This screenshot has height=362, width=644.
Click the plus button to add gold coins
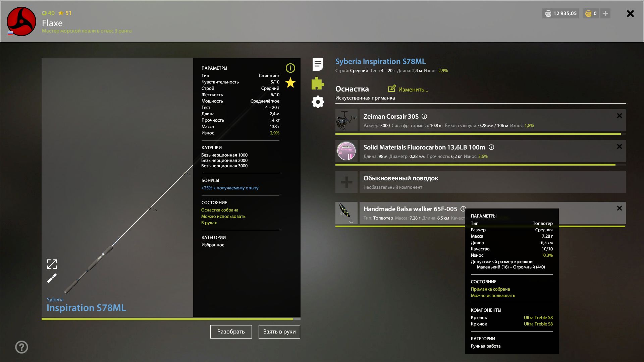(x=605, y=13)
